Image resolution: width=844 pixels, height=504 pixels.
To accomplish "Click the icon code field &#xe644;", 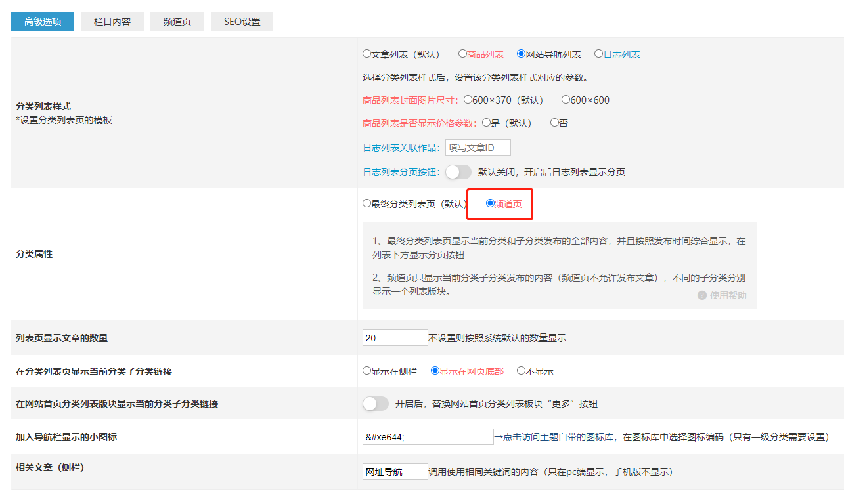I will (428, 437).
